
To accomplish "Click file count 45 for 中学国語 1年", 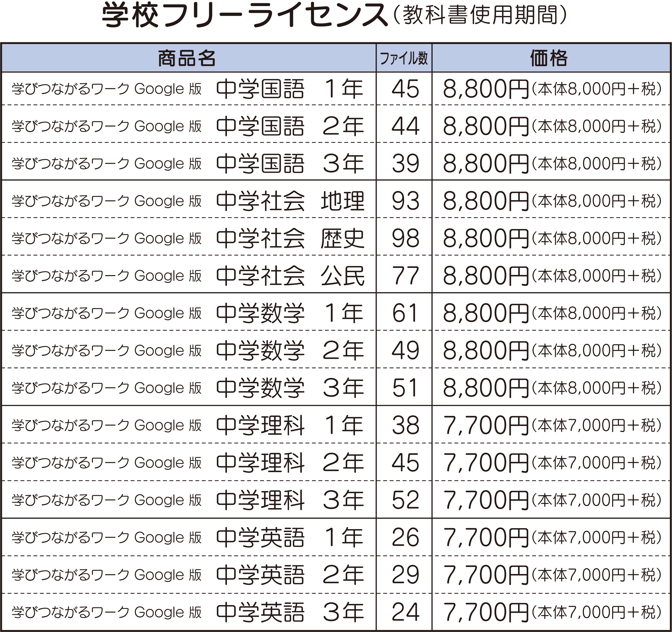I will pyautogui.click(x=405, y=89).
